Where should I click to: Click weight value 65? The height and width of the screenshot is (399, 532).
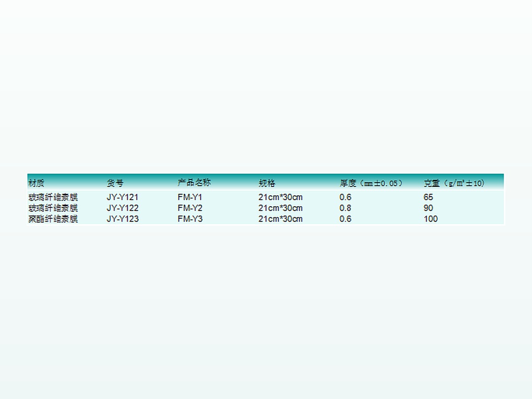428,197
